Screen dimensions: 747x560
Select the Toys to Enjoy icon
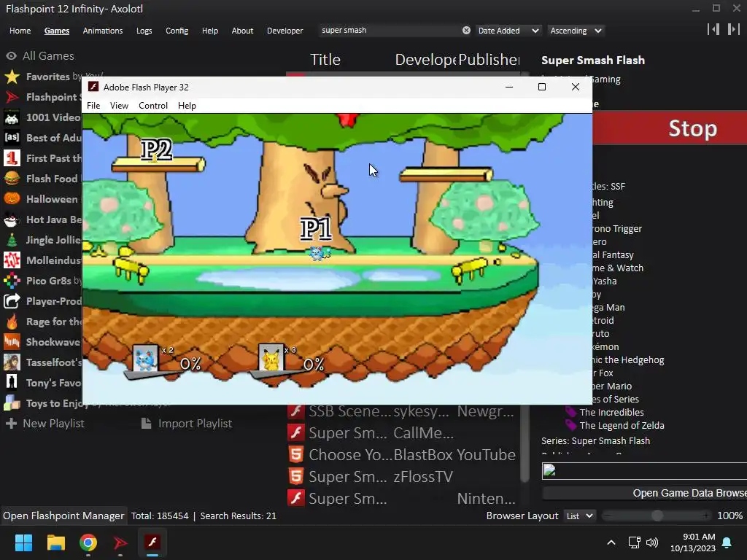point(12,403)
